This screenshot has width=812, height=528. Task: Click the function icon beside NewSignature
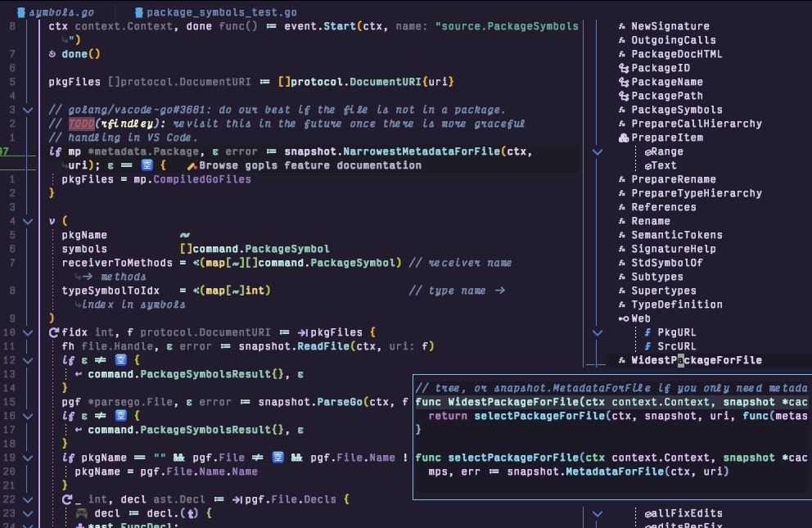click(x=621, y=26)
